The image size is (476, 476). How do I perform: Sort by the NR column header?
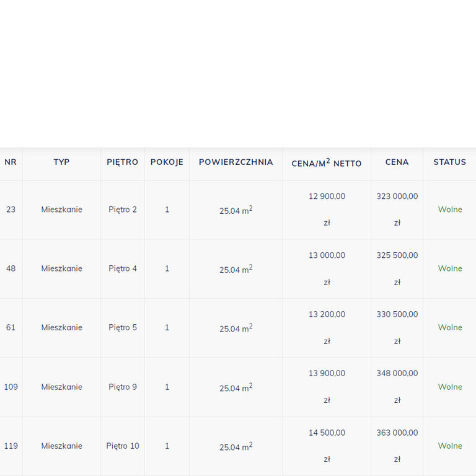coord(11,162)
